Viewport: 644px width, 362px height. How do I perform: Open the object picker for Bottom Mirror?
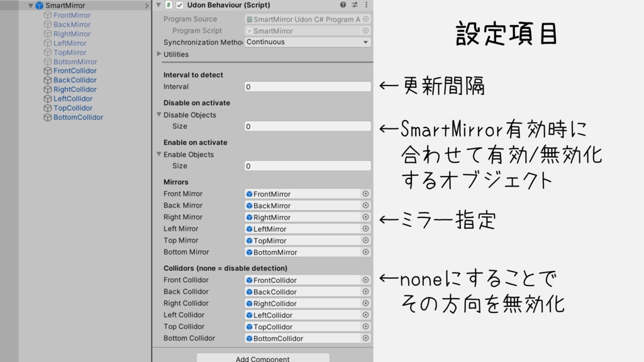tap(365, 251)
